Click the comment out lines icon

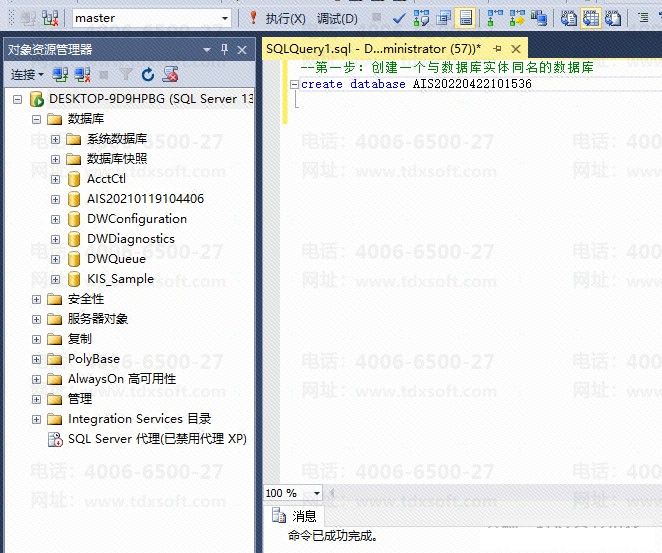[x=643, y=18]
